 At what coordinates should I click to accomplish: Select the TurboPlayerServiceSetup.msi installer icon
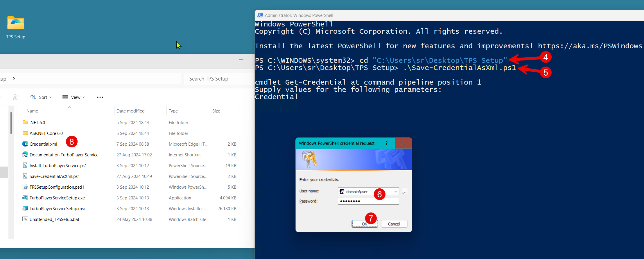(x=25, y=208)
